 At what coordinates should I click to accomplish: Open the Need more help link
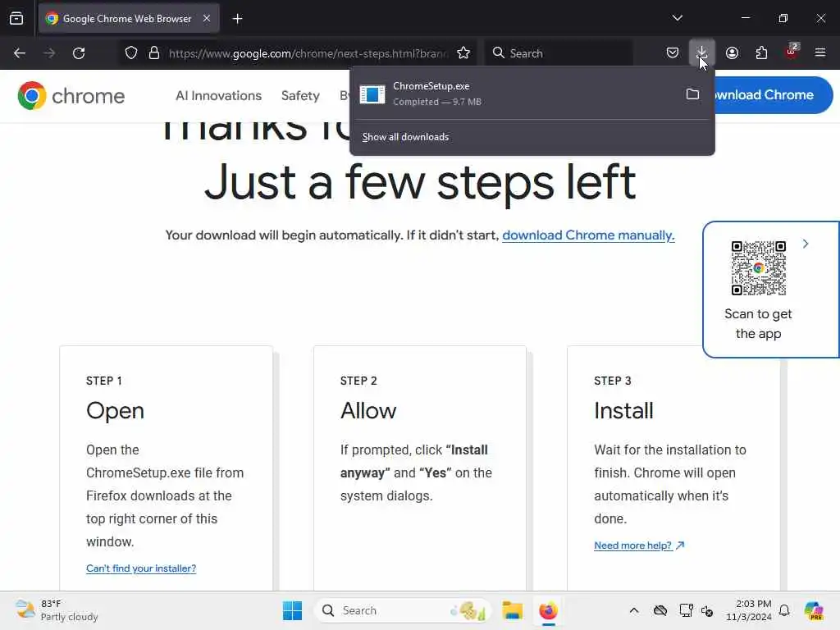[639, 546]
